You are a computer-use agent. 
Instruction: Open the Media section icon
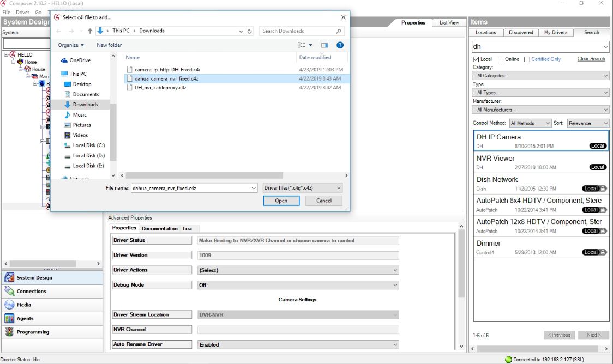click(x=9, y=305)
